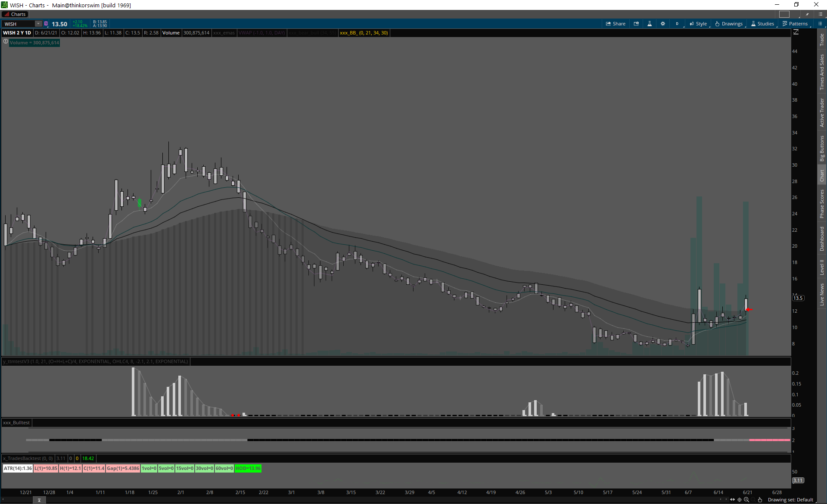The height and width of the screenshot is (504, 827).
Task: Click the alert-book icon beside Share
Action: point(636,24)
